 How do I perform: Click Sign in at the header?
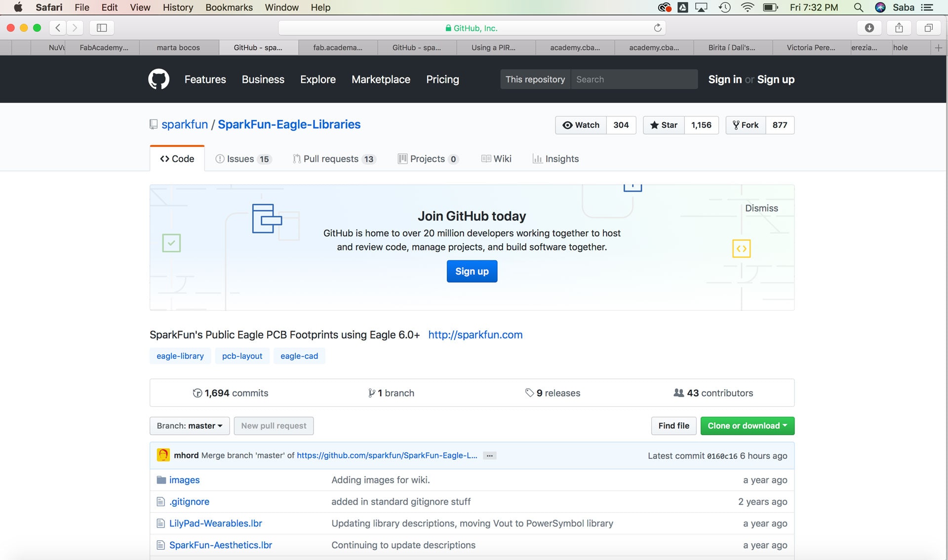click(724, 79)
